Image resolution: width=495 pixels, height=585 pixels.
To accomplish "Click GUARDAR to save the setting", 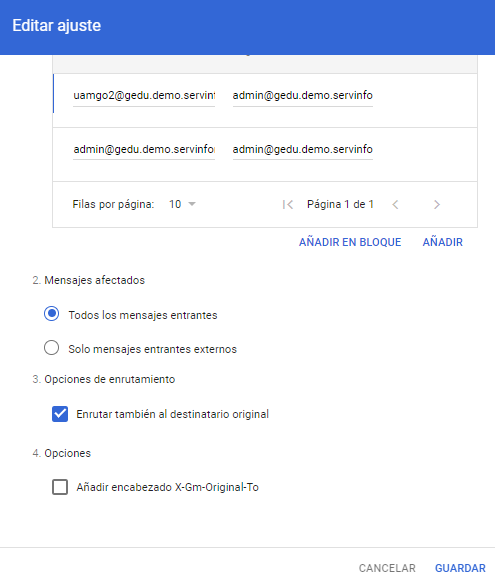I will (x=460, y=568).
